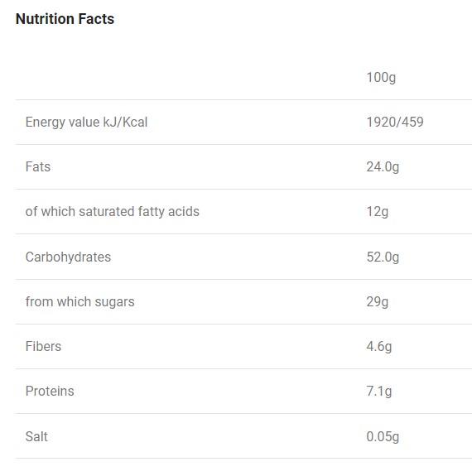Select the 29g sugars value
The image size is (472, 476).
tap(378, 302)
